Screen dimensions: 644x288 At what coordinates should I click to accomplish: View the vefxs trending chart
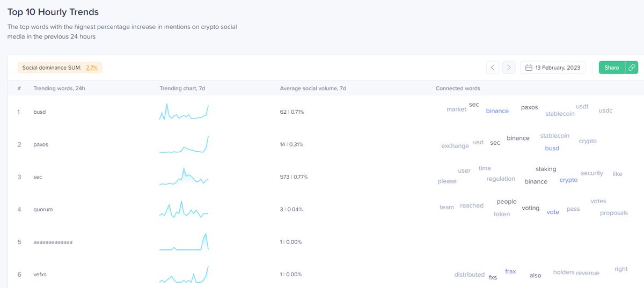pyautogui.click(x=184, y=274)
